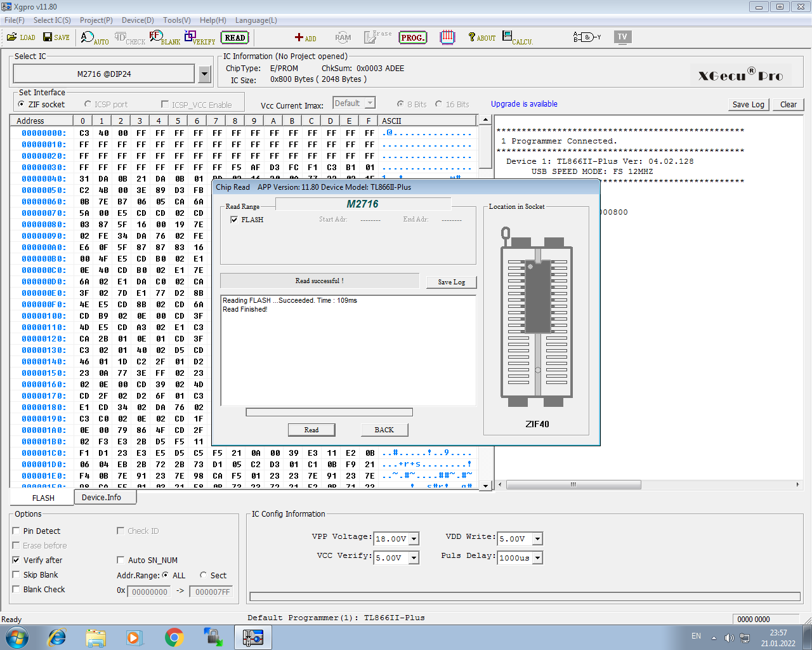Click the Xgpro taskbar icon
Viewport: 812px width, 650px height.
[x=252, y=637]
